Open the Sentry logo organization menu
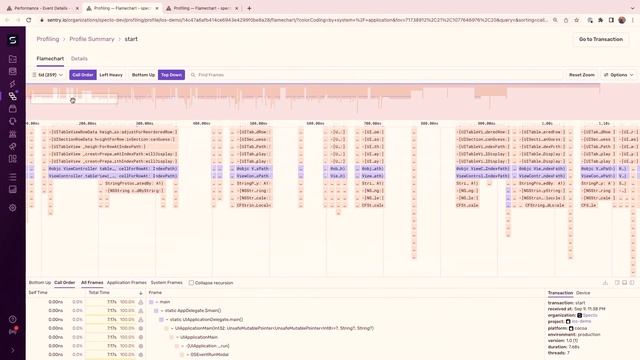640x360 pixels. [x=13, y=40]
